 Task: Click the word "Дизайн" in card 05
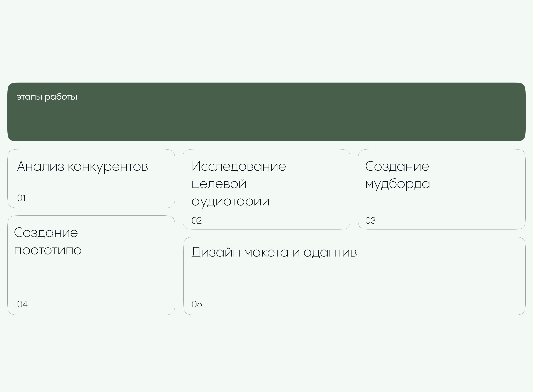point(216,252)
